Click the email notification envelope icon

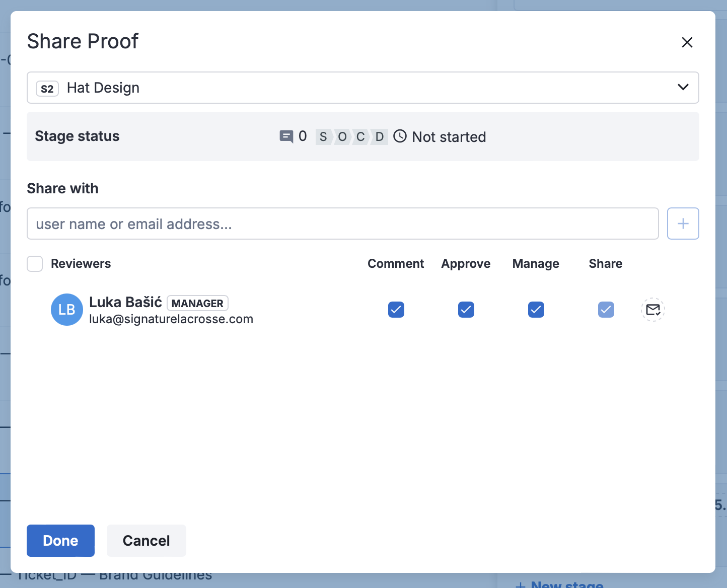pyautogui.click(x=653, y=310)
